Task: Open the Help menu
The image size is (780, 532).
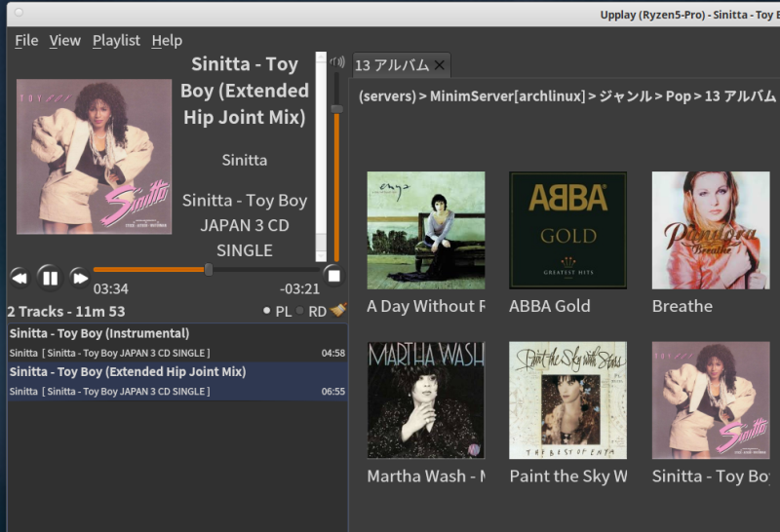Action: [x=167, y=40]
